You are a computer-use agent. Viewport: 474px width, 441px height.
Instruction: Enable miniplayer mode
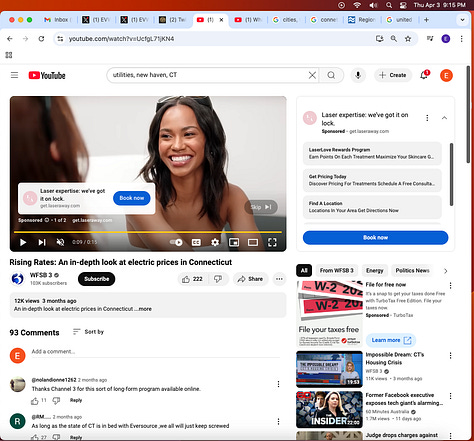coord(234,242)
